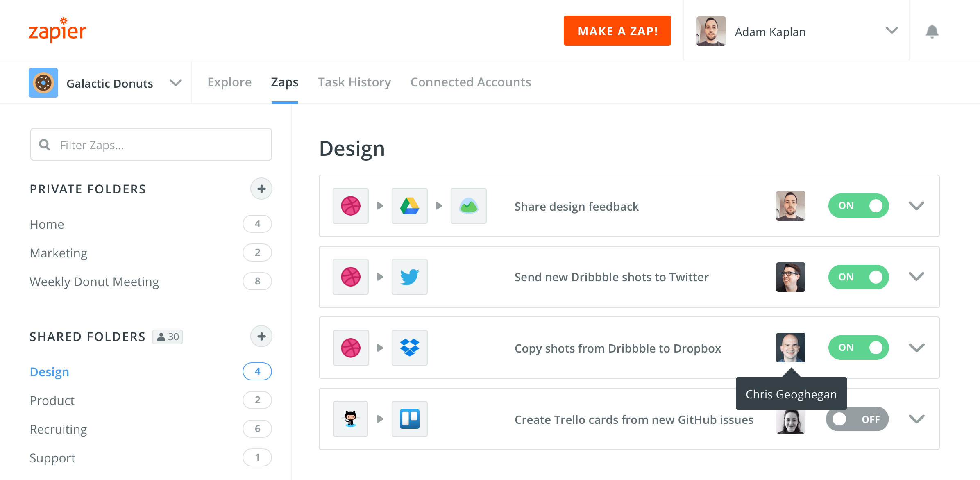Viewport: 980px width, 480px height.
Task: Click owner avatar on Trello cards zap
Action: 791,421
